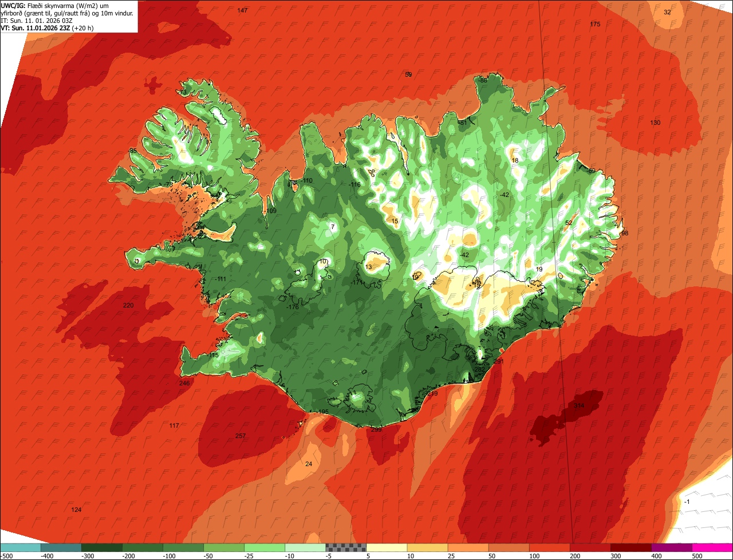The image size is (733, 560).
Task: Click the checkered -5 to 5 legend swatch
Action: coord(346,547)
